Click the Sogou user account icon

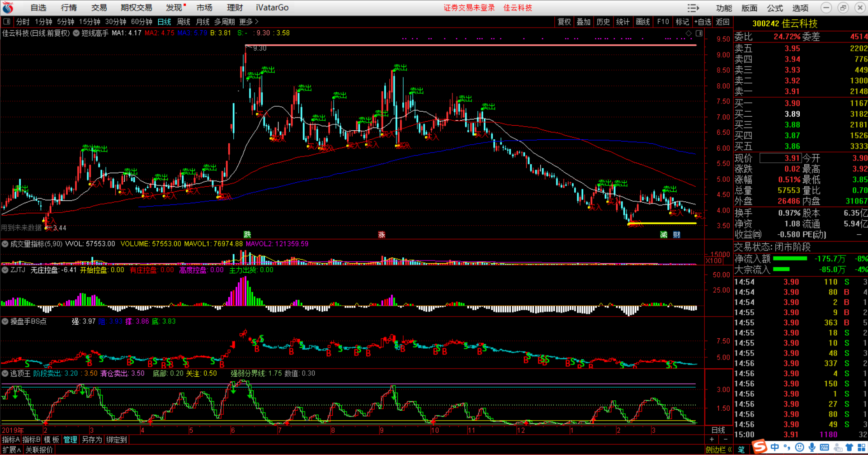837,447
